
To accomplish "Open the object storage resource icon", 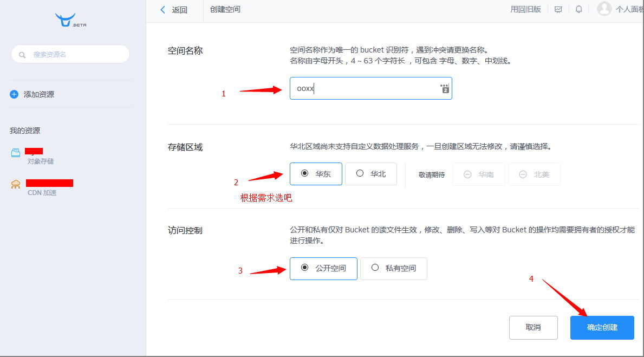I will tap(16, 153).
